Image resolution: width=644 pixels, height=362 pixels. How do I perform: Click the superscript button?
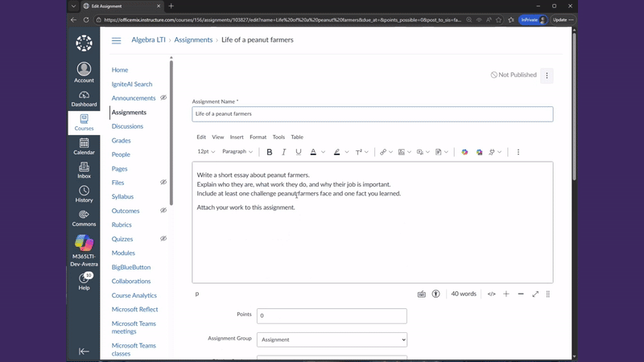[x=358, y=152]
